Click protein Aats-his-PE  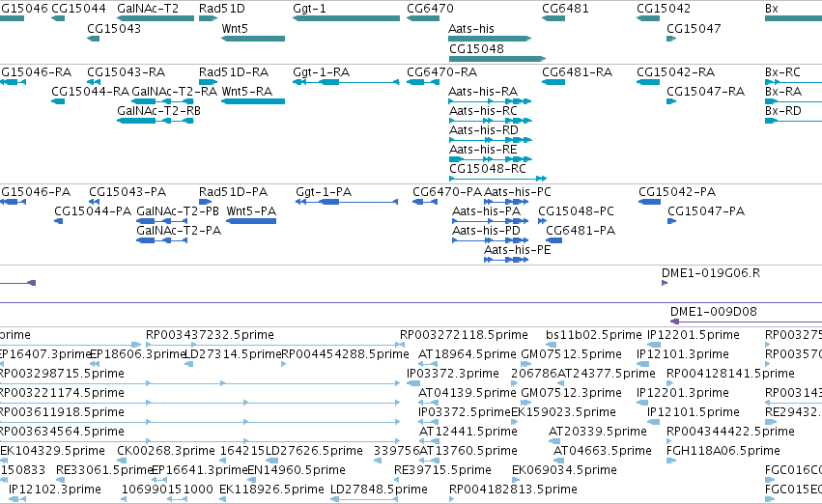click(x=506, y=260)
